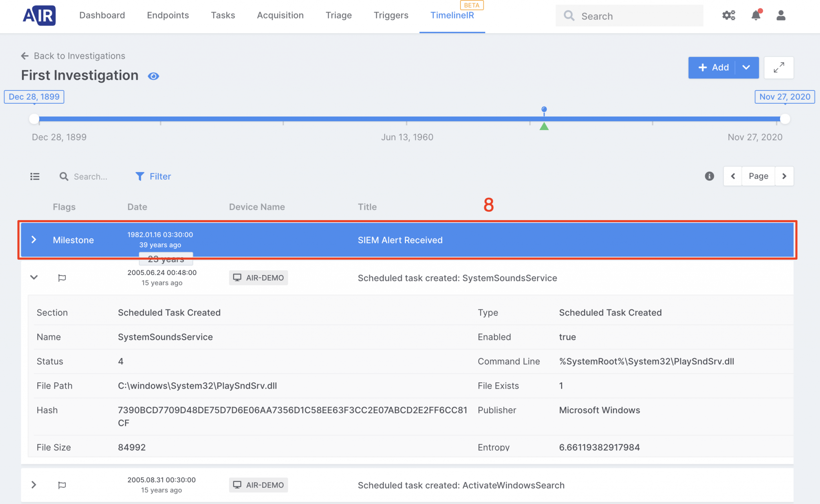Viewport: 820px width, 504px height.
Task: Click the list view icon
Action: [35, 177]
